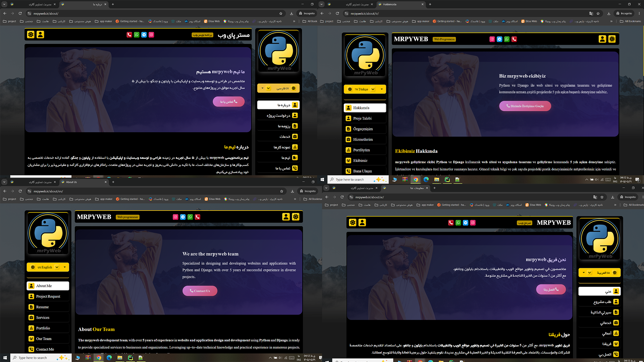Click the pink Contact Us button
The image size is (644, 362).
[x=200, y=291]
